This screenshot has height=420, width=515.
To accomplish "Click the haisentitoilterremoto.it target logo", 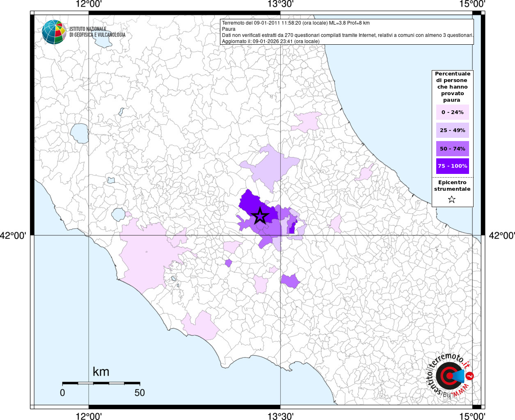I will pos(451,376).
